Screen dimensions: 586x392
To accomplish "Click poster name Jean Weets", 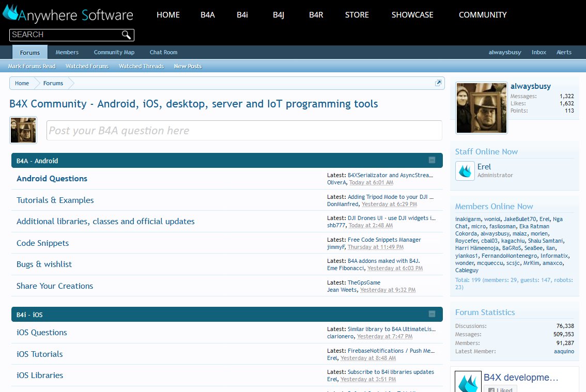I will (342, 290).
